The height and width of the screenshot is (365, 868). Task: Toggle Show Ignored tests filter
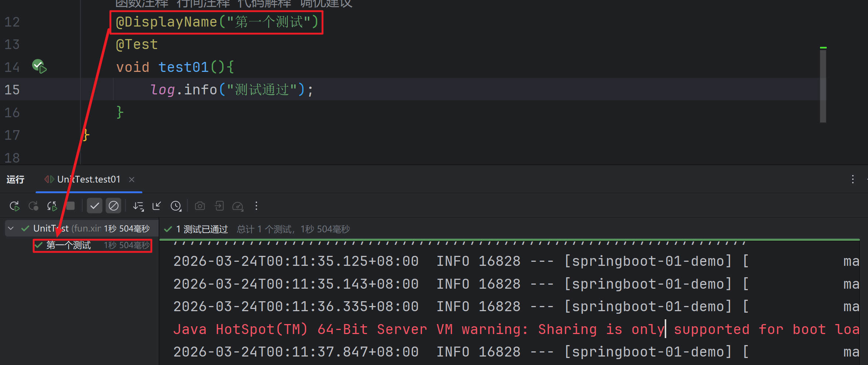coord(114,206)
